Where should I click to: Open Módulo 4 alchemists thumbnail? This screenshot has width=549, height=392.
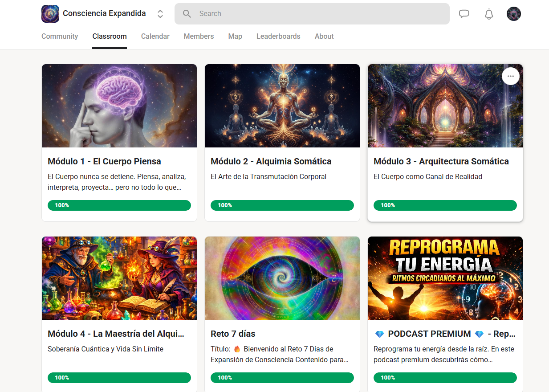pos(119,278)
